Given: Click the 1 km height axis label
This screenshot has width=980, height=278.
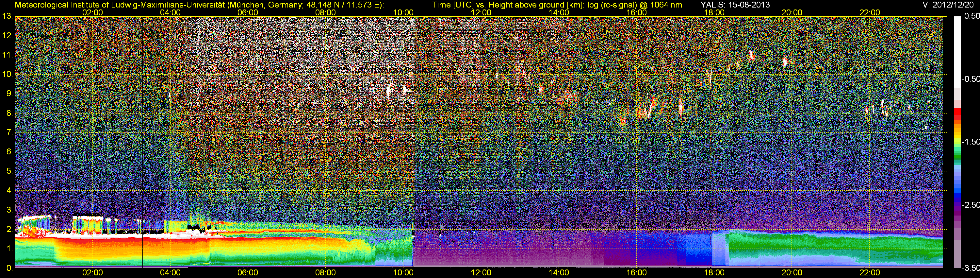Looking at the screenshot, I should (9, 249).
